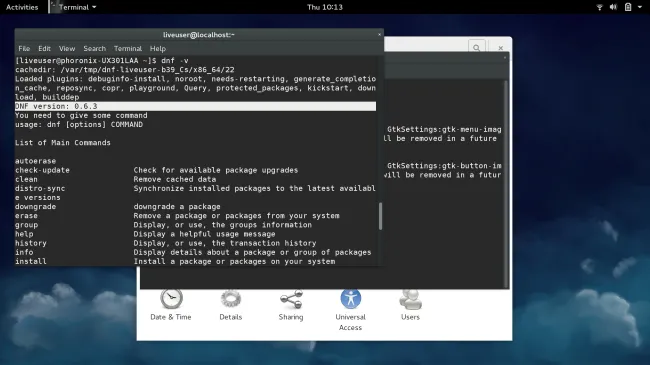Image resolution: width=650 pixels, height=365 pixels.
Task: Open the File menu in terminal
Action: coord(24,49)
